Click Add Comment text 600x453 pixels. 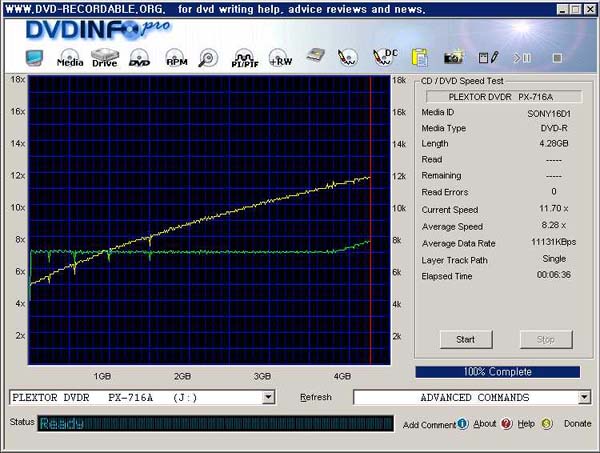429,425
